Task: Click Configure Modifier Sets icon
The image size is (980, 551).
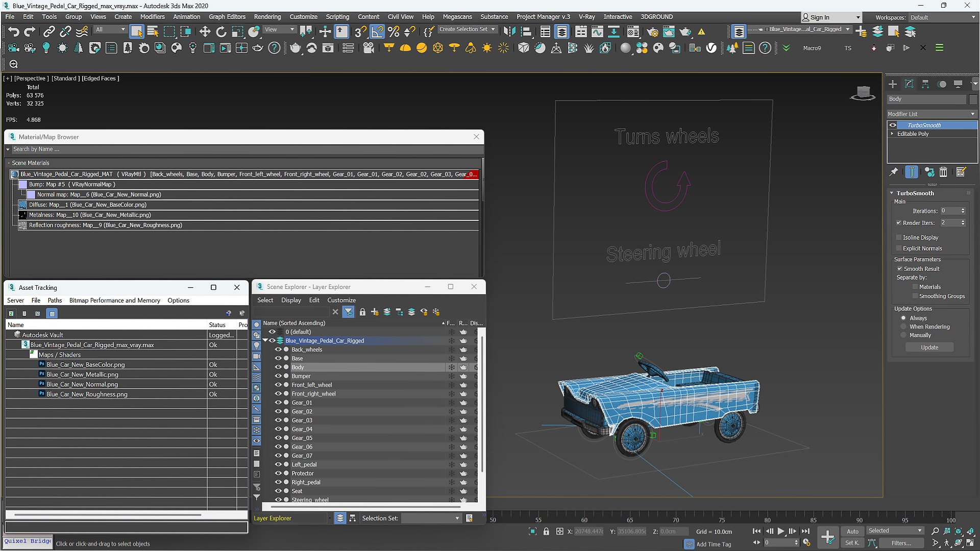Action: [x=961, y=172]
